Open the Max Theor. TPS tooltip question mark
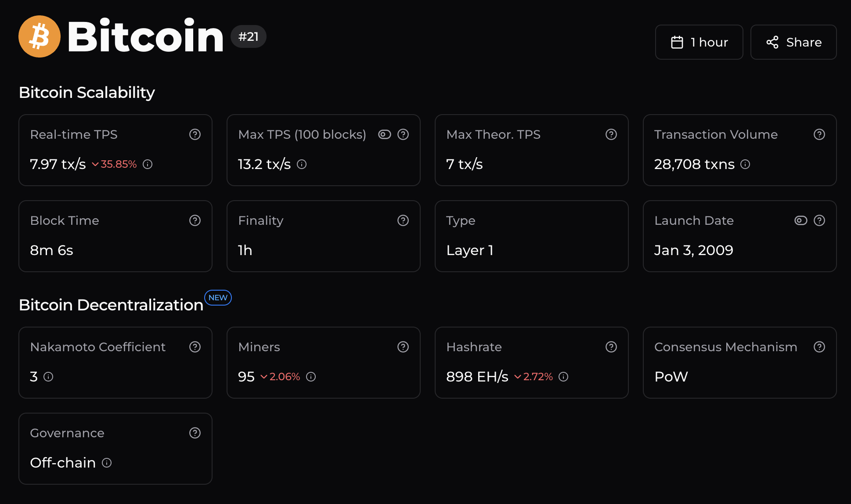The height and width of the screenshot is (504, 851). point(611,134)
